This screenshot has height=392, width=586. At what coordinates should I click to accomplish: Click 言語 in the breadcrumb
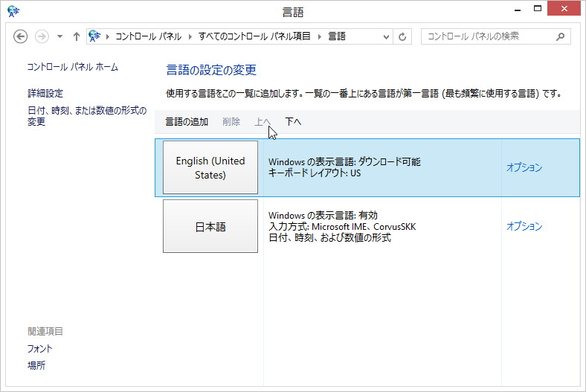pyautogui.click(x=337, y=36)
